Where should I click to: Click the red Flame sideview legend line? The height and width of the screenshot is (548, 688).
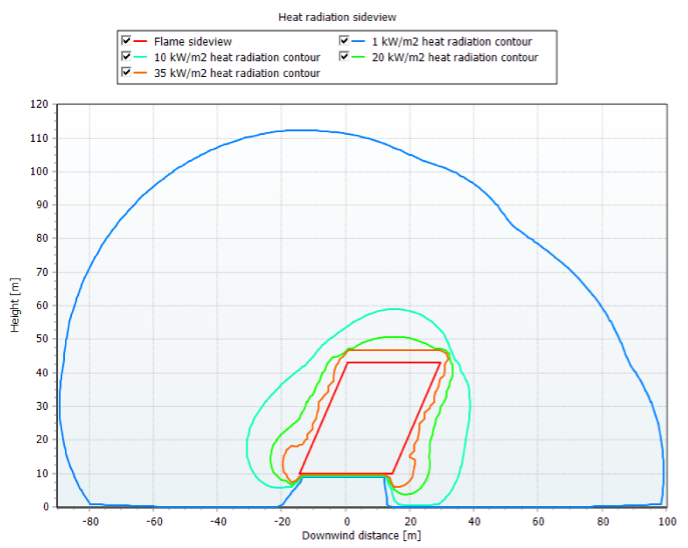(140, 41)
